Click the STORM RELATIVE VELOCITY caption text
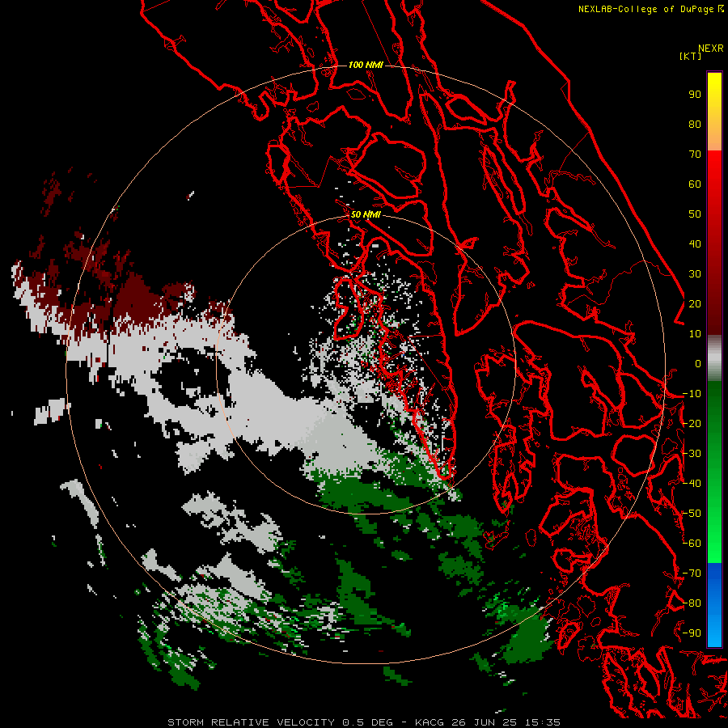Screen dimensions: 728x728 coord(251,722)
